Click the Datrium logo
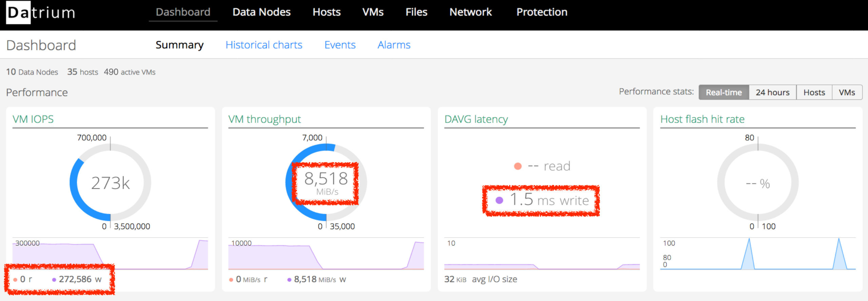The height and width of the screenshot is (301, 868). pos(41,13)
